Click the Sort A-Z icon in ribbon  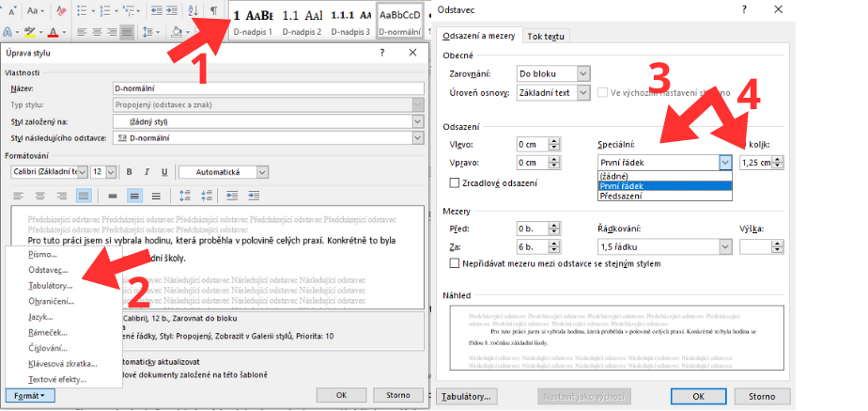pyautogui.click(x=193, y=10)
